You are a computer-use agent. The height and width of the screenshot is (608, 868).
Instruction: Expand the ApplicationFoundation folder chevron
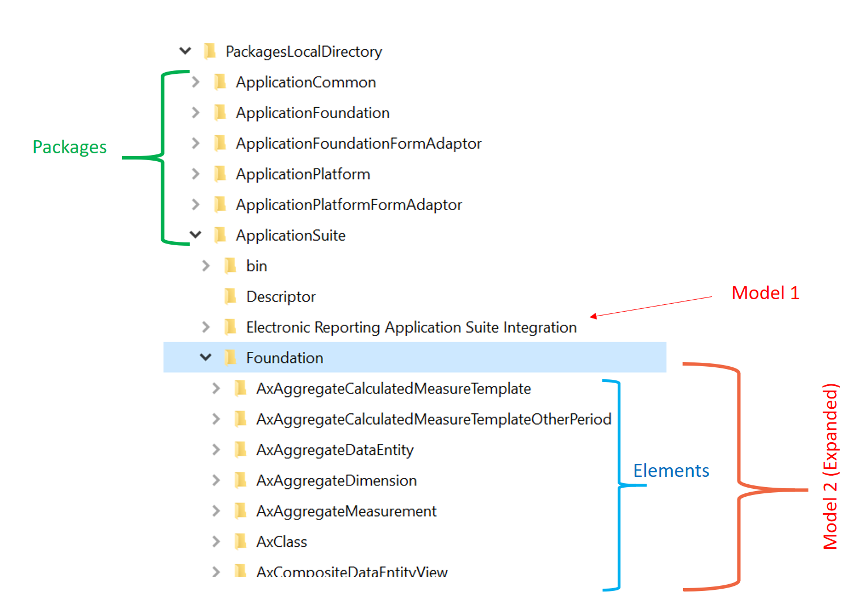coord(196,112)
